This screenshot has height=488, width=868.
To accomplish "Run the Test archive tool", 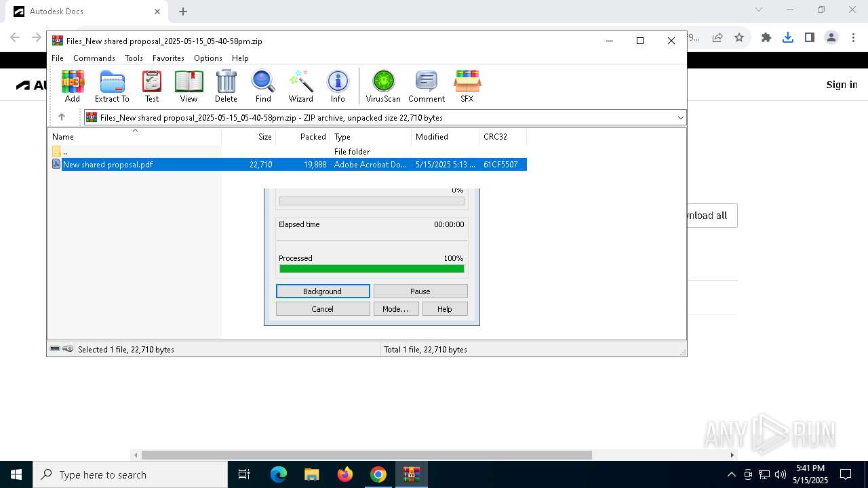I will 152,86.
